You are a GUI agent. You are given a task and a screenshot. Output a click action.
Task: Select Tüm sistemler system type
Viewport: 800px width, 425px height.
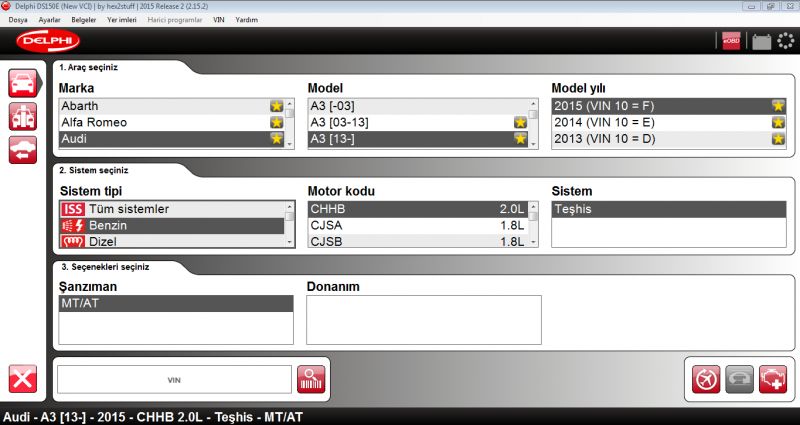point(172,209)
